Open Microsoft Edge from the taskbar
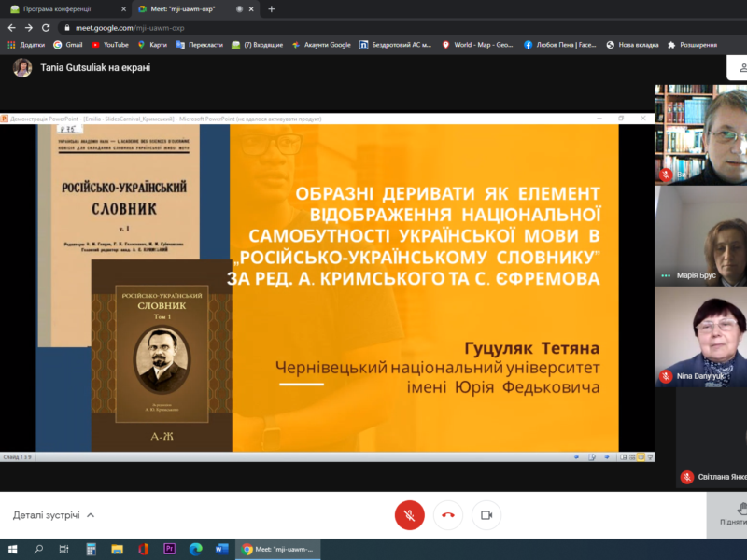 point(196,549)
